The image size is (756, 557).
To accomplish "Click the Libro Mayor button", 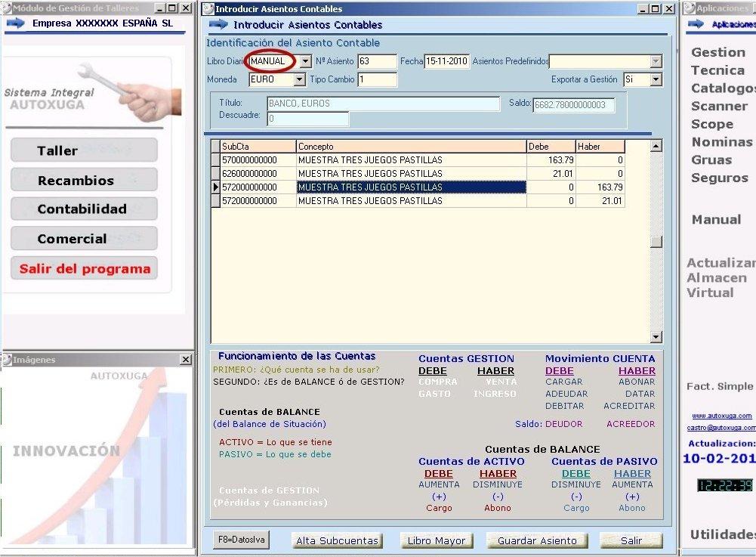I will point(437,540).
